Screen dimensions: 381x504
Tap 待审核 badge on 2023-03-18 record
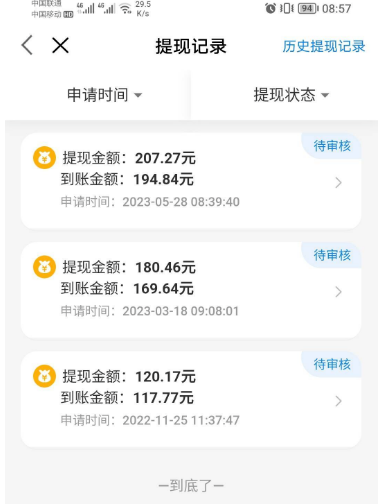coord(332,255)
